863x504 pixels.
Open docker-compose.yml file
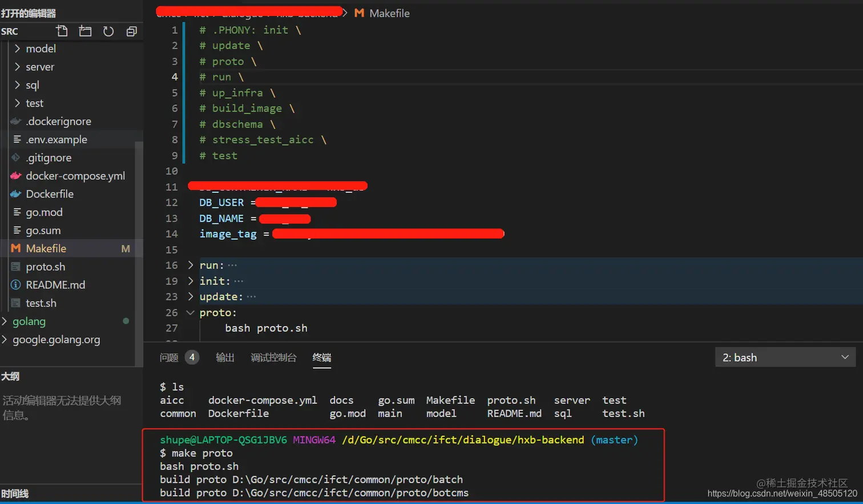75,176
